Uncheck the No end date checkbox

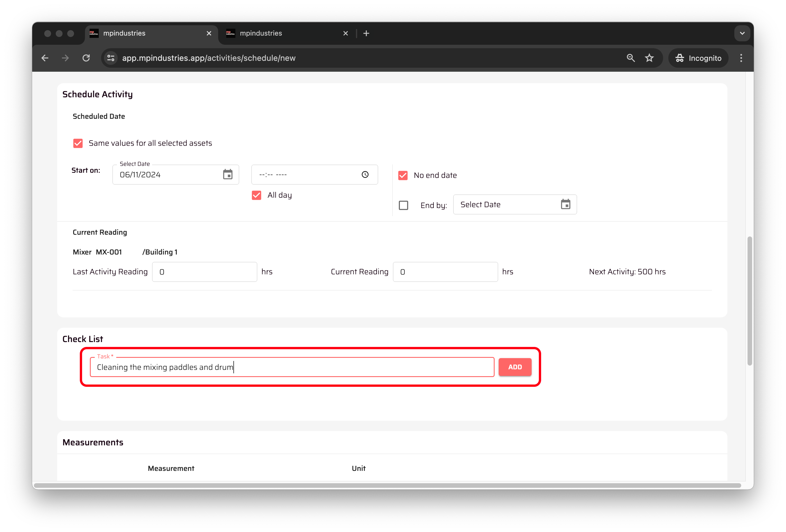pyautogui.click(x=403, y=175)
